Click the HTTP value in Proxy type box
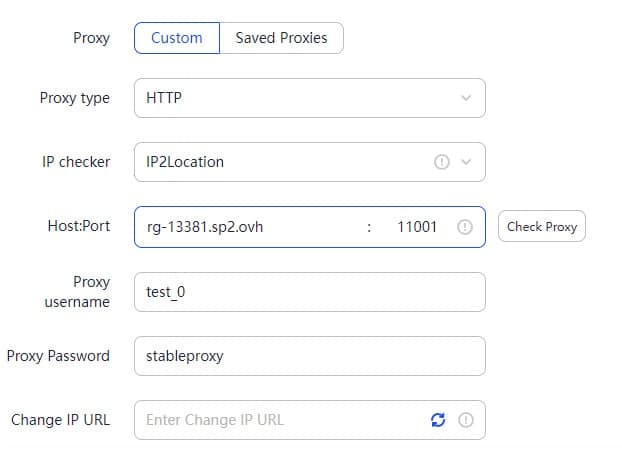Viewport: 622px width, 459px height. coord(164,98)
